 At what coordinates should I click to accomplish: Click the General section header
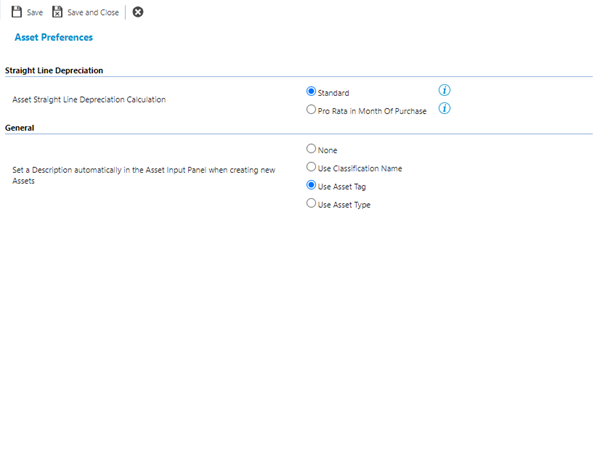[21, 127]
